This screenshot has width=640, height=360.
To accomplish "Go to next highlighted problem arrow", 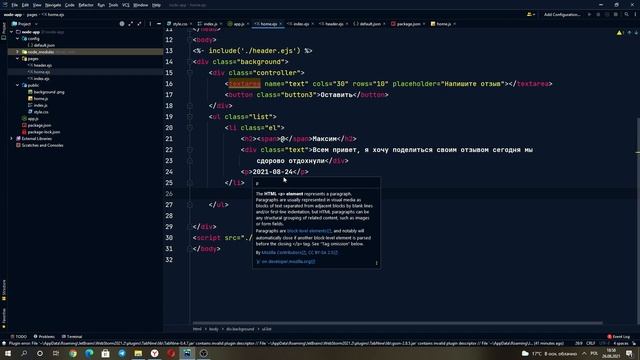I will 636,33.
